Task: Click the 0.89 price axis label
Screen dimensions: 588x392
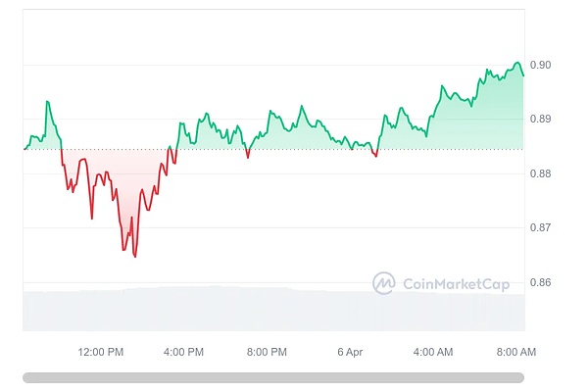Action: click(x=538, y=120)
